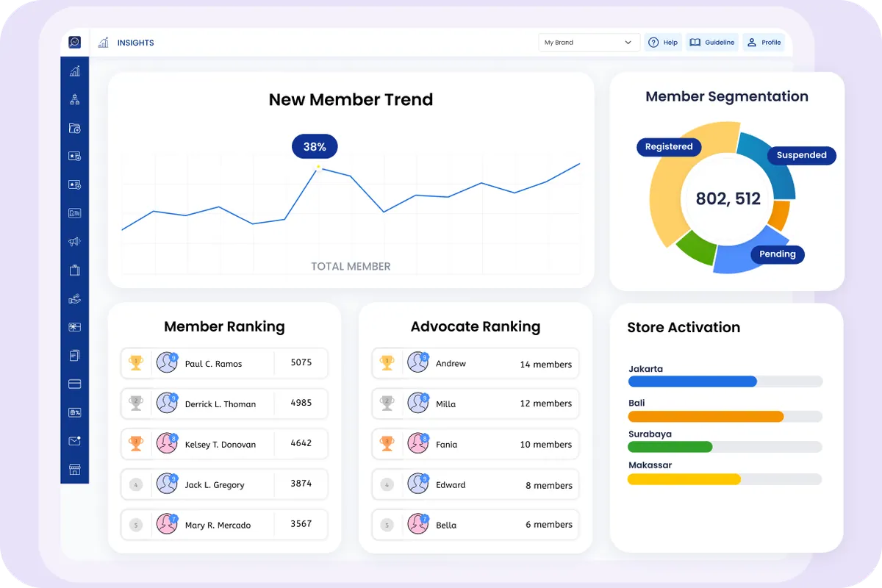Viewport: 882px width, 588px height.
Task: Click the score 4642
Action: [x=301, y=443]
